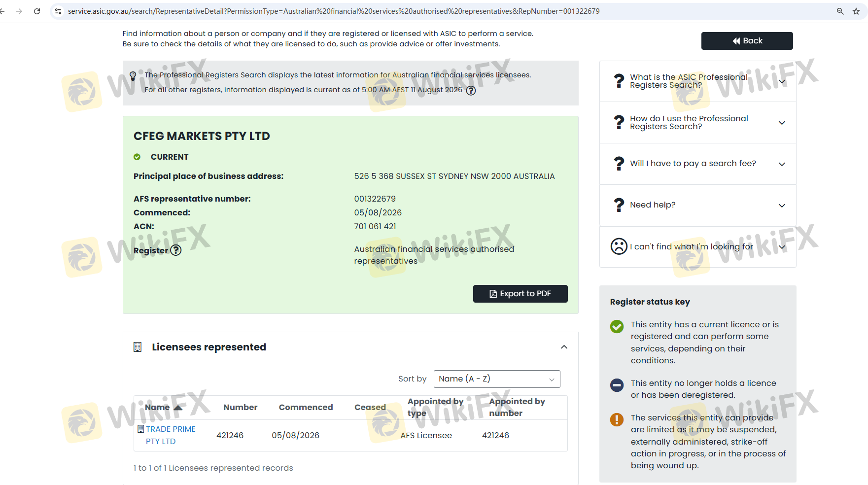The height and width of the screenshot is (485, 868).
Task: Click the Back button
Action: point(747,41)
